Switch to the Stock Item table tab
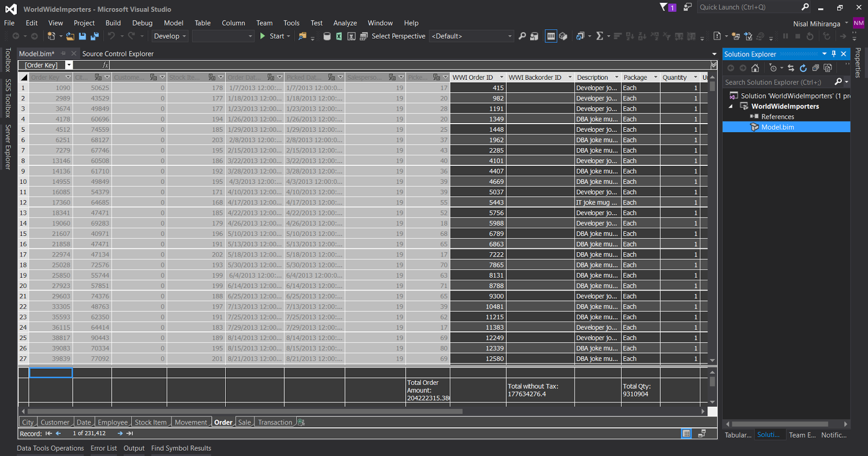This screenshot has height=456, width=868. click(x=151, y=422)
